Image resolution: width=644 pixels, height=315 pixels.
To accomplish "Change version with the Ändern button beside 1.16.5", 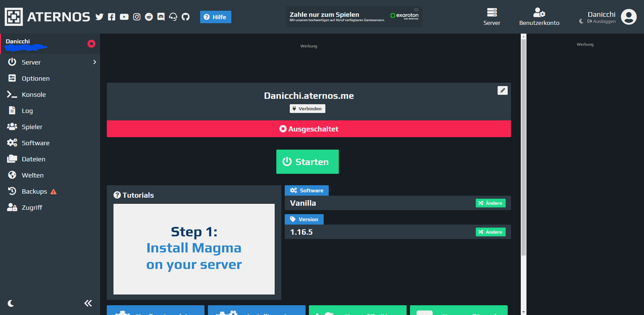I will tap(491, 232).
